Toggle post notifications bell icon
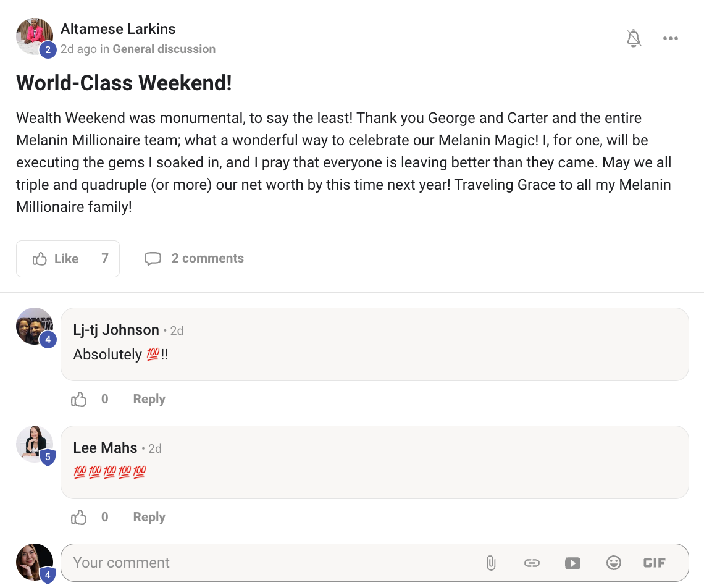 pyautogui.click(x=634, y=38)
